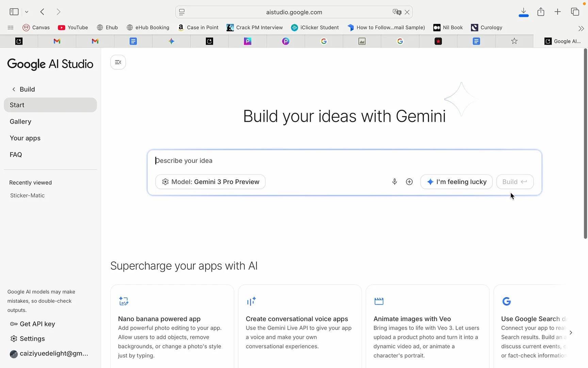Click the Safari share icon

coord(541,12)
